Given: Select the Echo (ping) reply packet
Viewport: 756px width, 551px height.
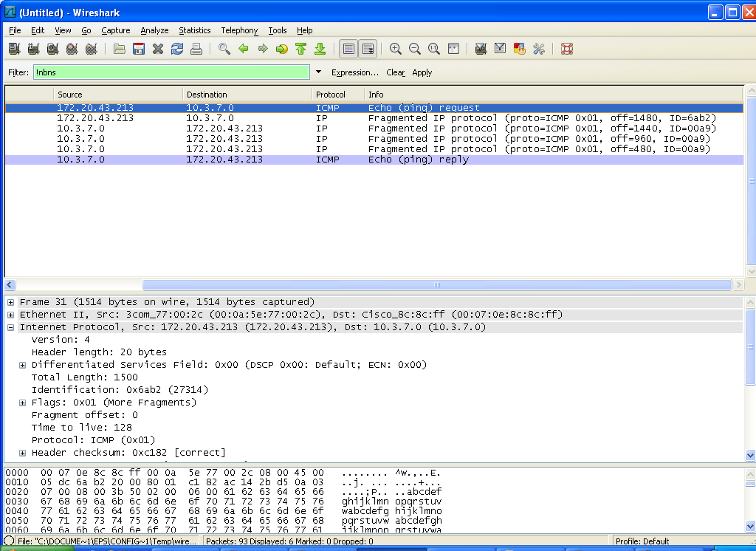Looking at the screenshot, I should coord(374,160).
